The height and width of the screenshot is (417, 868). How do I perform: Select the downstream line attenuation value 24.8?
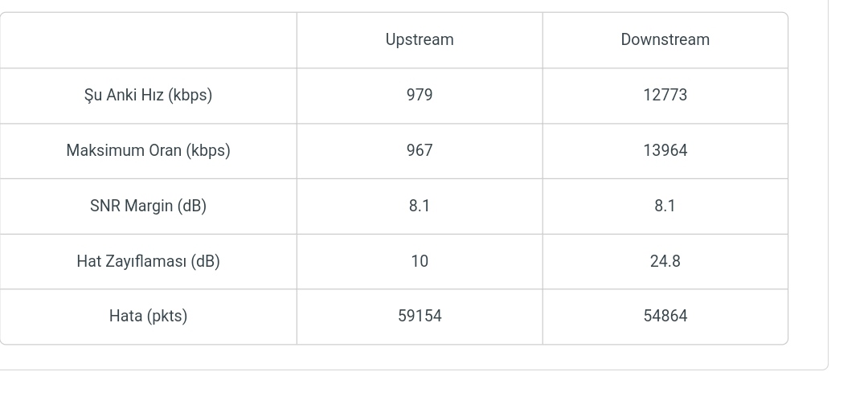[665, 262]
